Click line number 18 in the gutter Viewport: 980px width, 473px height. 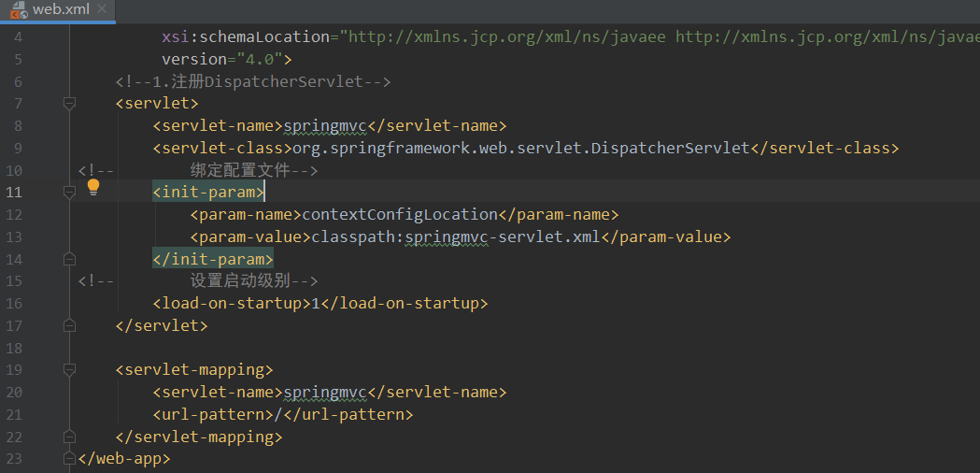[x=14, y=348]
